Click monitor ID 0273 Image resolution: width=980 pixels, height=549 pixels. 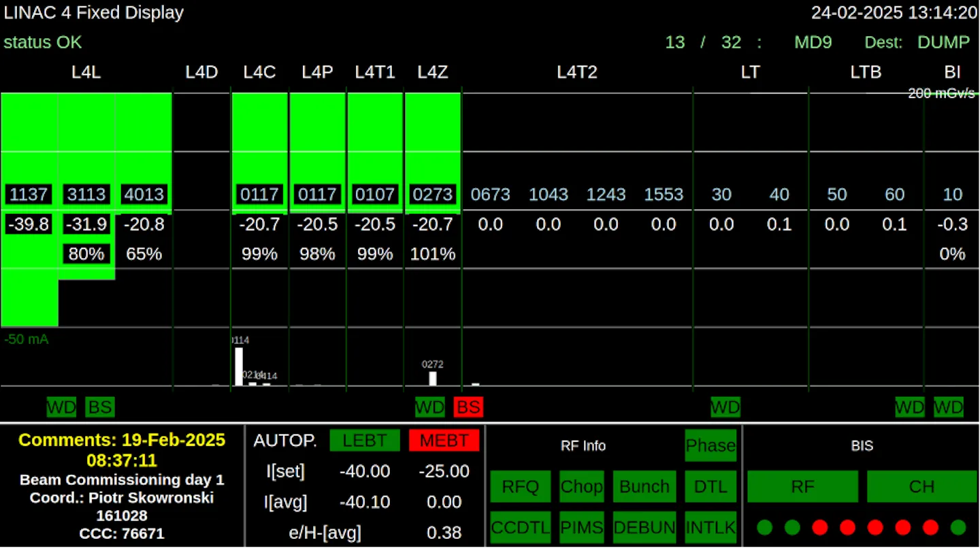(433, 194)
